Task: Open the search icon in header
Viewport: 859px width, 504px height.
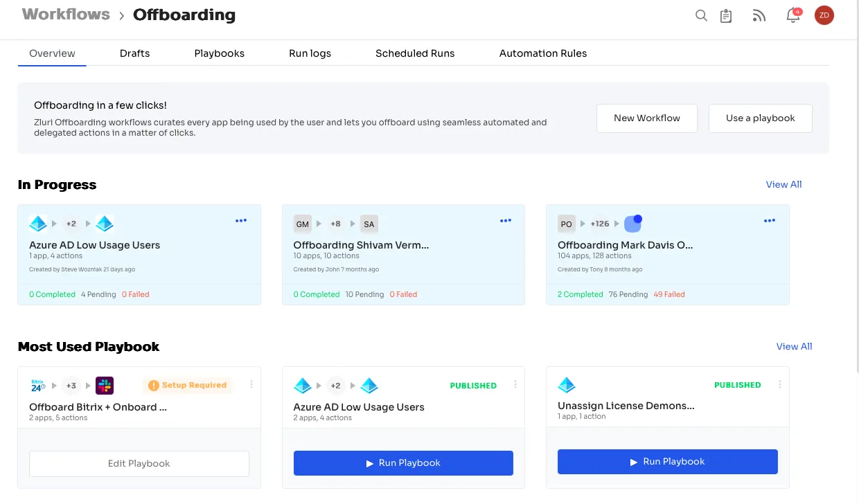Action: click(701, 15)
